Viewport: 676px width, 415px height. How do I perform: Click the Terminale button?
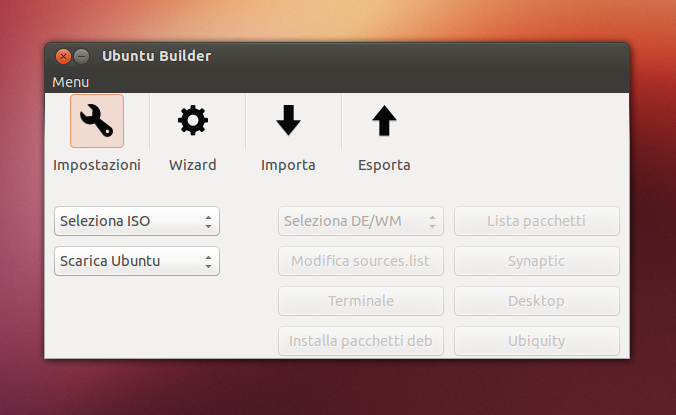pyautogui.click(x=361, y=301)
